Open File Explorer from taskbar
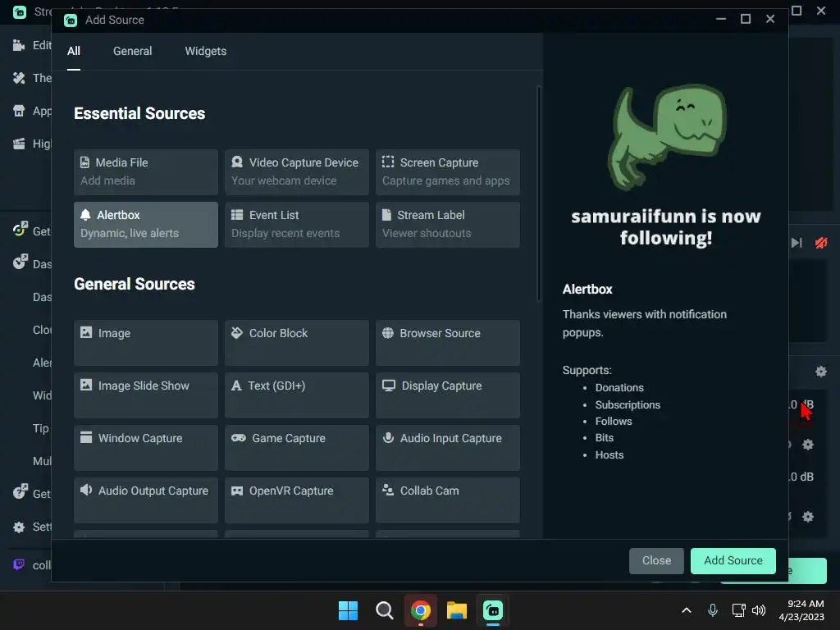 click(x=457, y=610)
